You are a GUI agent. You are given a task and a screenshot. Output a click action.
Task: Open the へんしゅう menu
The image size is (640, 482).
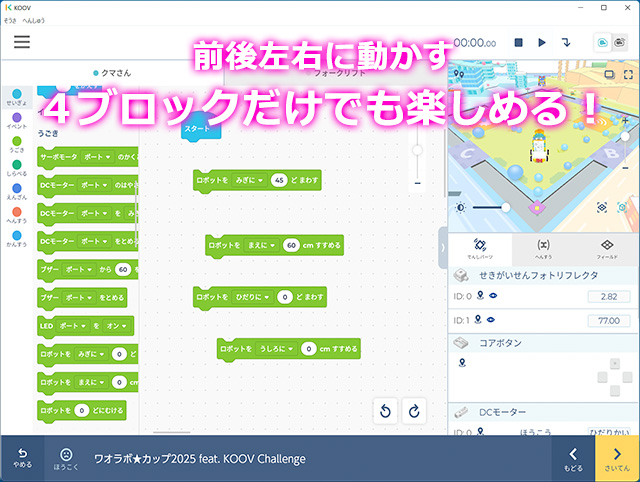point(33,20)
